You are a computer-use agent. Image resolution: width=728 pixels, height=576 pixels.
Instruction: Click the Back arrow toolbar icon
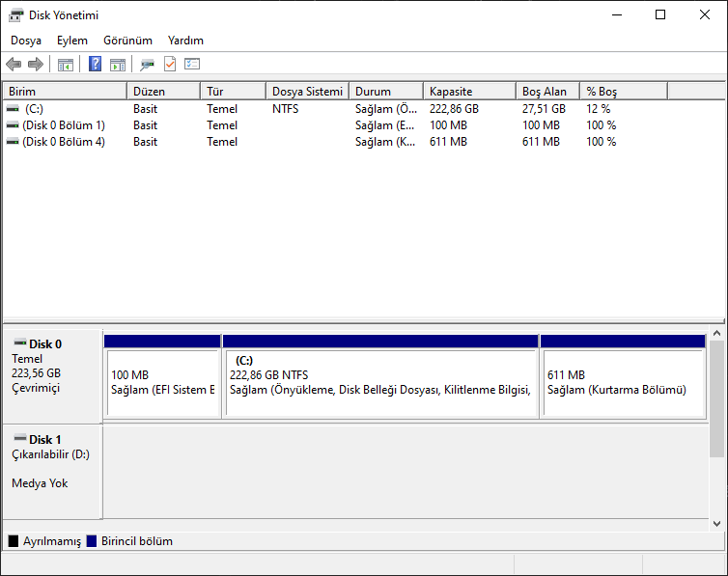click(14, 64)
